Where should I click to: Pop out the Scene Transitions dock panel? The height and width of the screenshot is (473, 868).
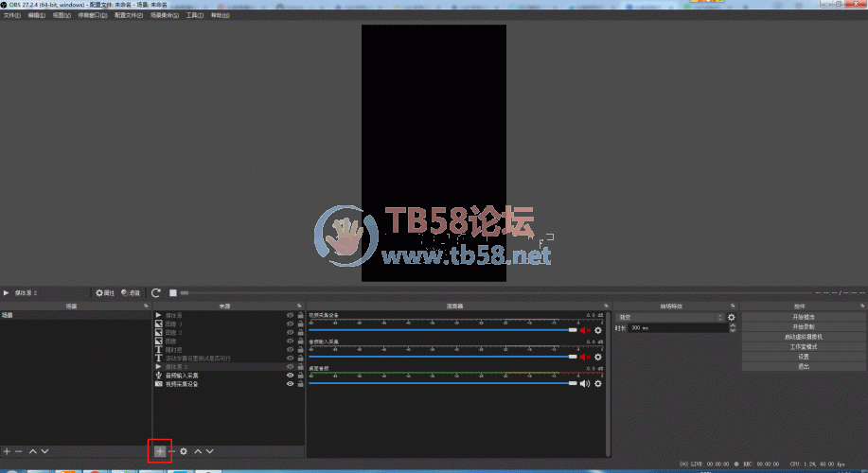pos(733,306)
